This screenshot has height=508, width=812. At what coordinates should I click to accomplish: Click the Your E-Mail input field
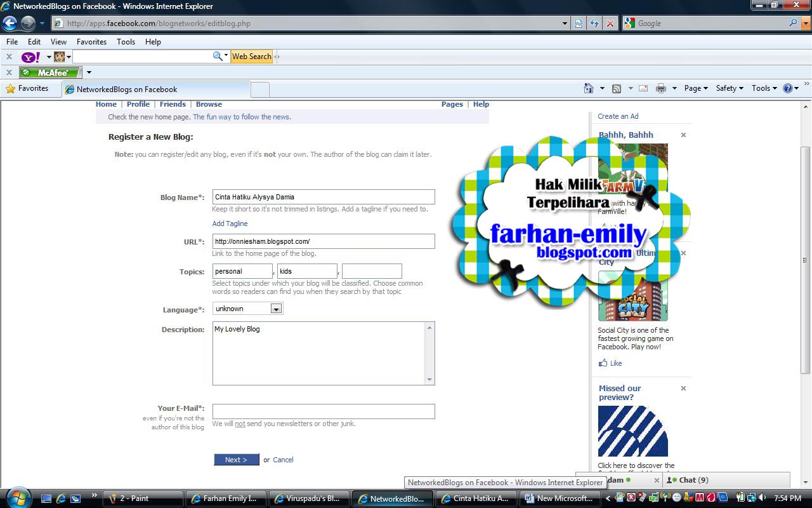pyautogui.click(x=324, y=411)
